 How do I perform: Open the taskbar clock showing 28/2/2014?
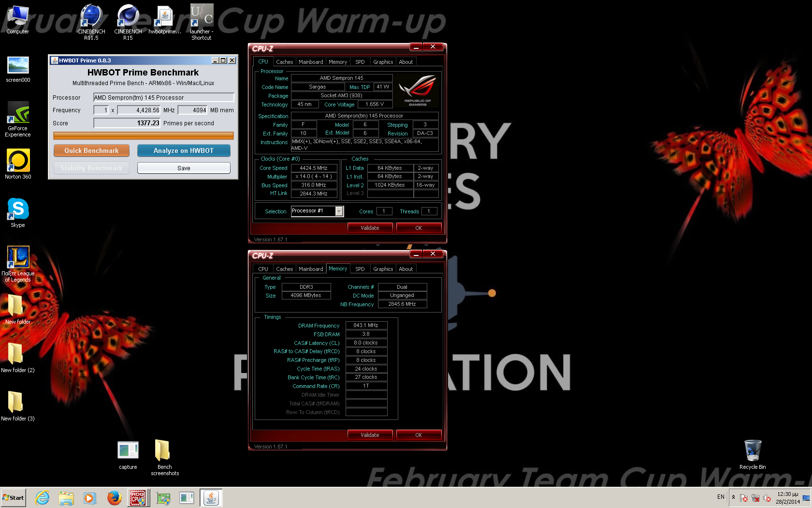pyautogui.click(x=788, y=498)
